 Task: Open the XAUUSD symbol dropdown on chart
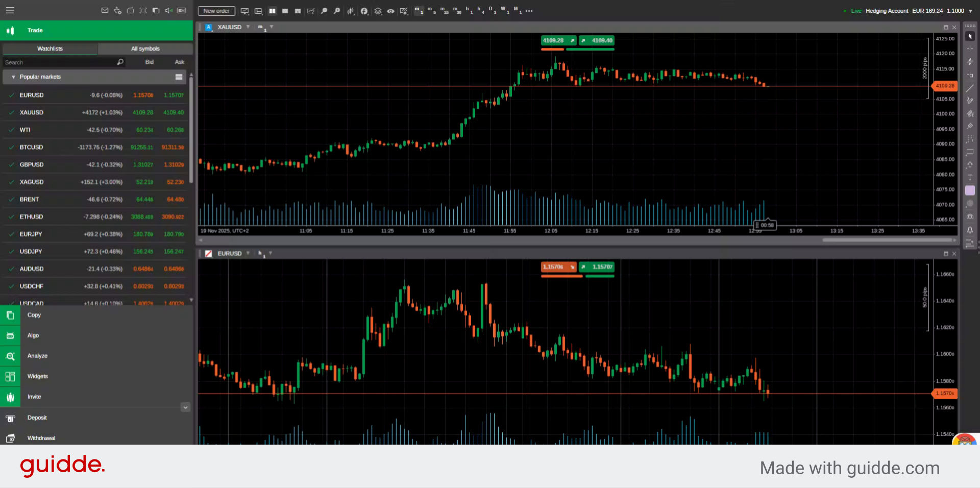[248, 27]
